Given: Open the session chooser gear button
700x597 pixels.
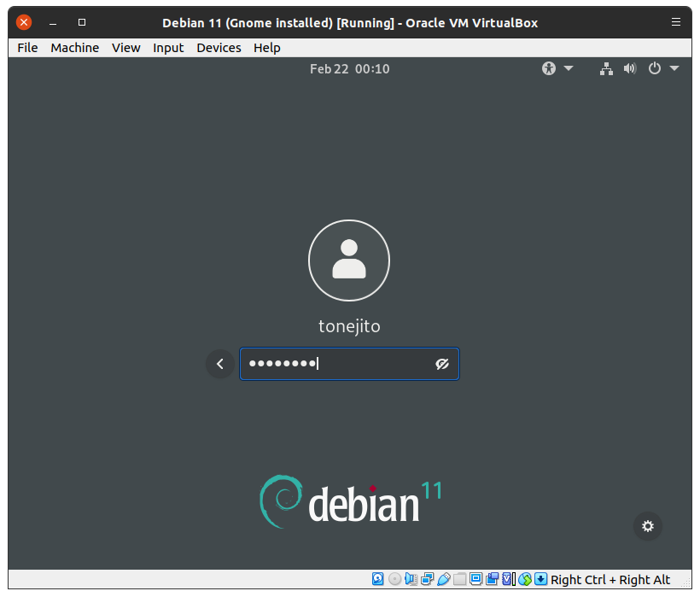Looking at the screenshot, I should click(x=648, y=526).
